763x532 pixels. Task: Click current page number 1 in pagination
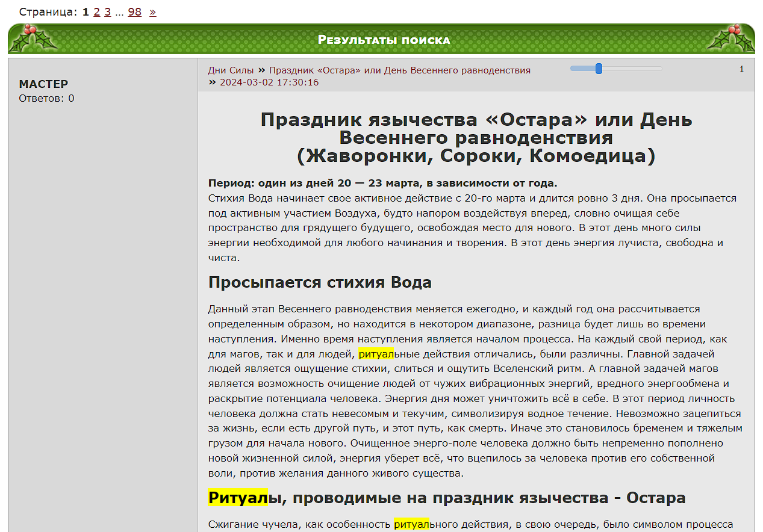(86, 12)
